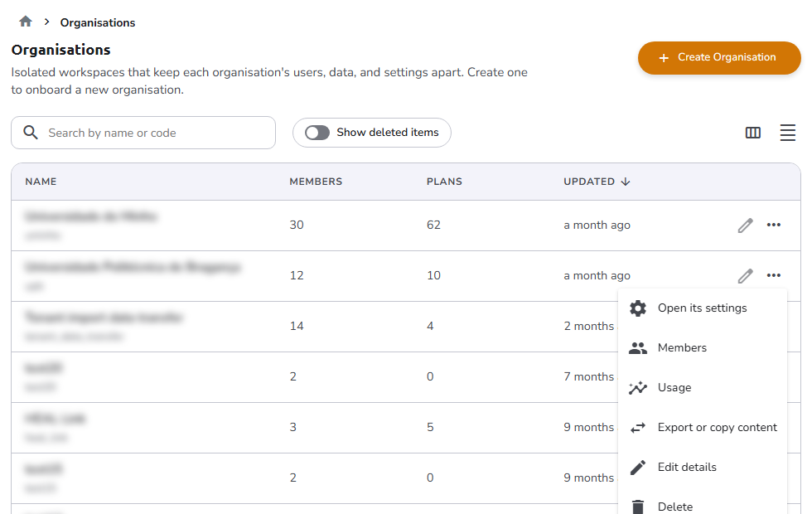This screenshot has height=514, width=812.
Task: Click the members count 30
Action: (297, 225)
